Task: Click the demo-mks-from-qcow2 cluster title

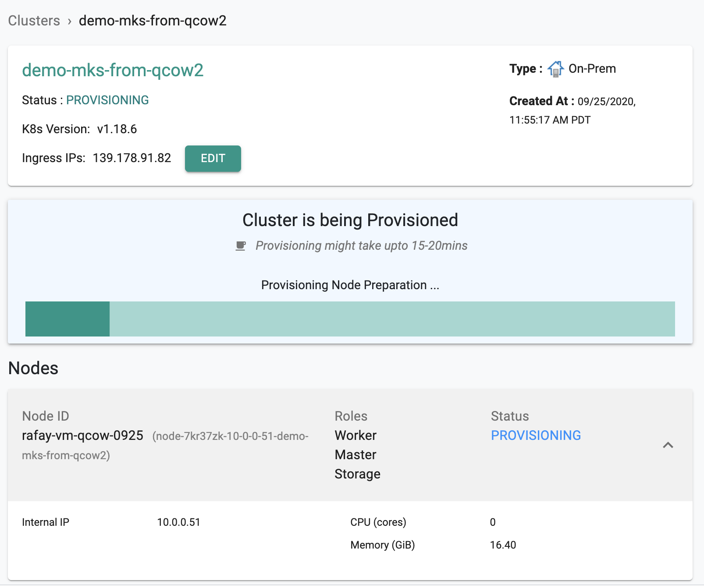Action: coord(113,70)
